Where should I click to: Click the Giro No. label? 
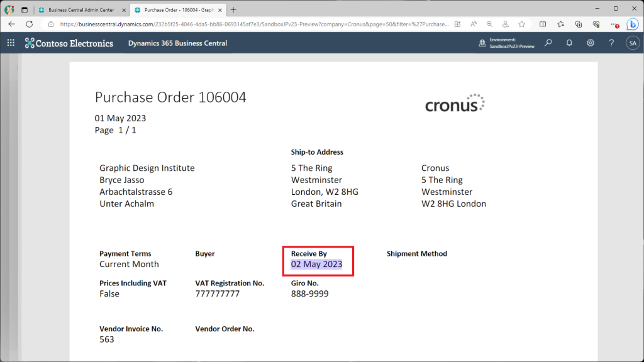305,283
